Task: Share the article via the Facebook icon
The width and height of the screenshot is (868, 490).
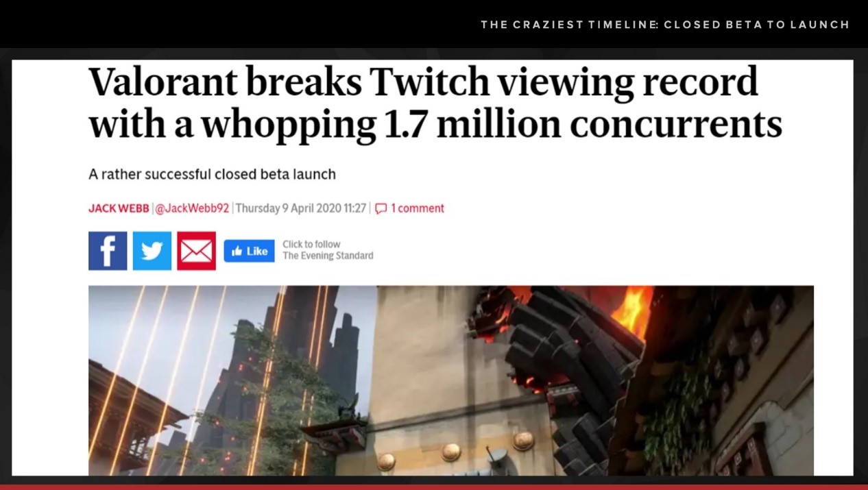Action: pos(108,251)
